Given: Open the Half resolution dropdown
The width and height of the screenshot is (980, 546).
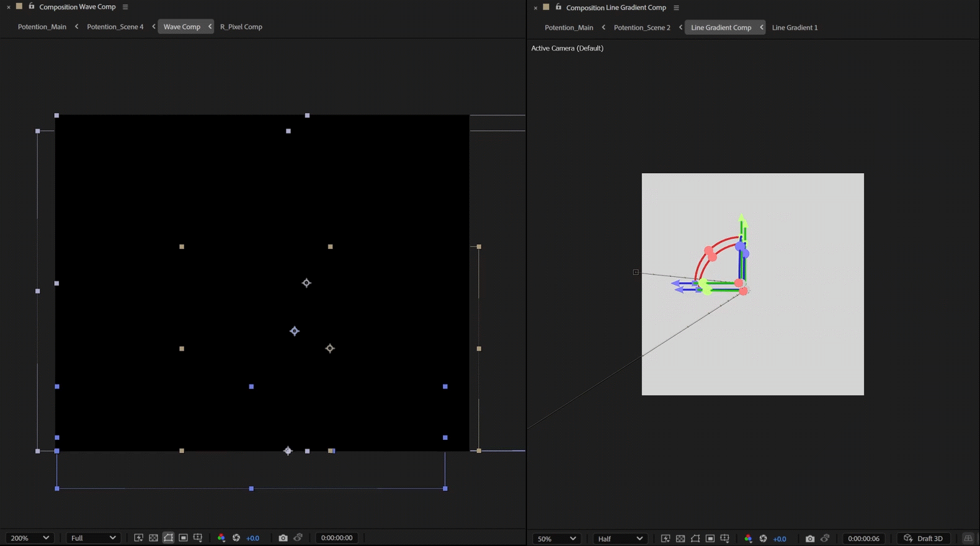Looking at the screenshot, I should [620, 539].
